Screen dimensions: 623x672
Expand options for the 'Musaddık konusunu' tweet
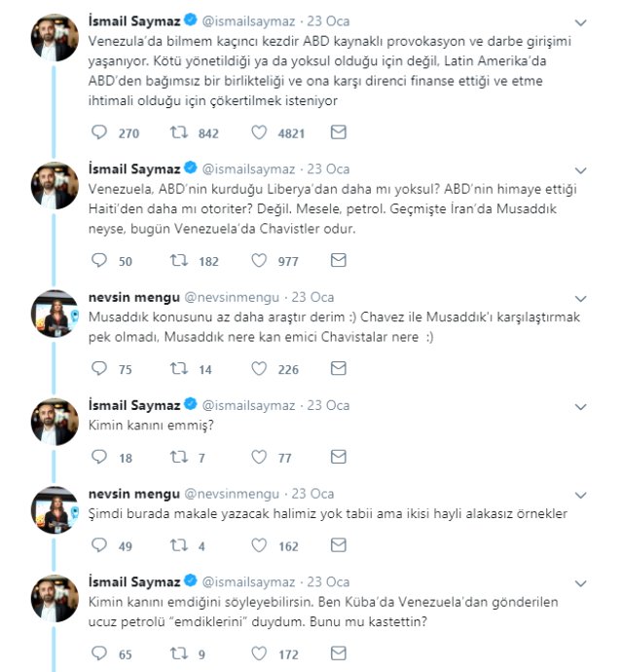tap(581, 297)
